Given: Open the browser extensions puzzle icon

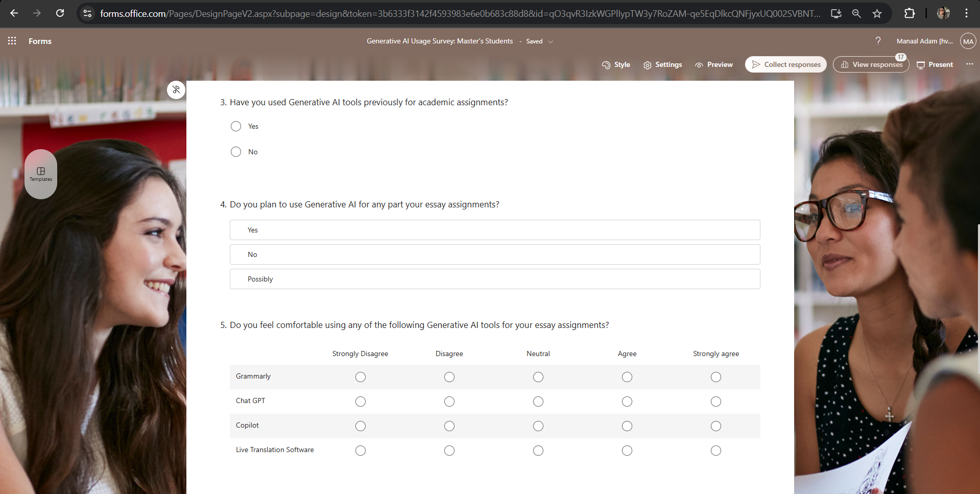Looking at the screenshot, I should (x=910, y=13).
